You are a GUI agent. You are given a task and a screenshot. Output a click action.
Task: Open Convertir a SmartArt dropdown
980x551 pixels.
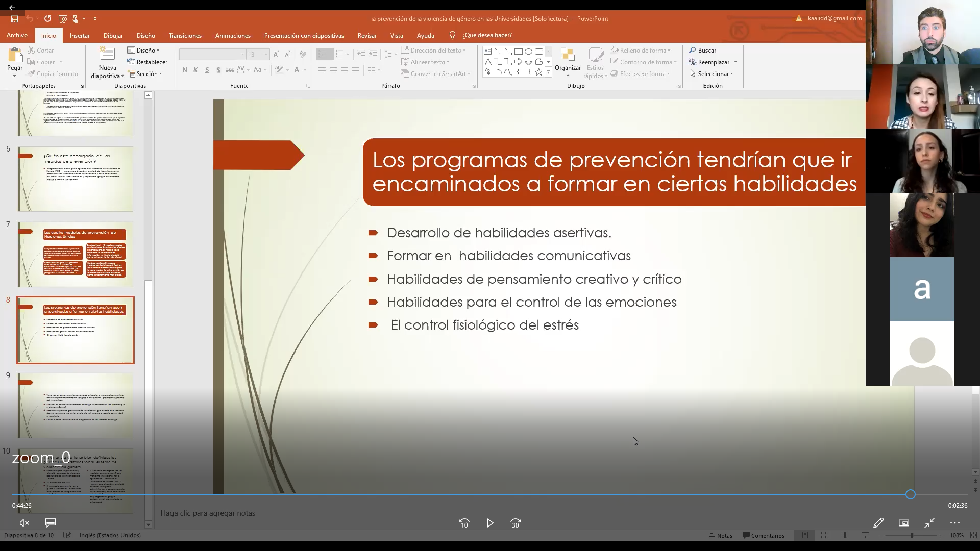(x=436, y=74)
